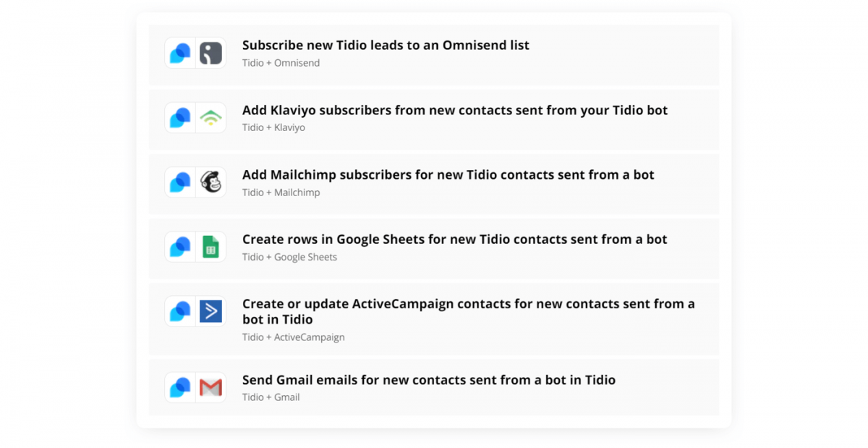
Task: Open "Add Mailchimp subscribers" integration title
Action: [448, 175]
